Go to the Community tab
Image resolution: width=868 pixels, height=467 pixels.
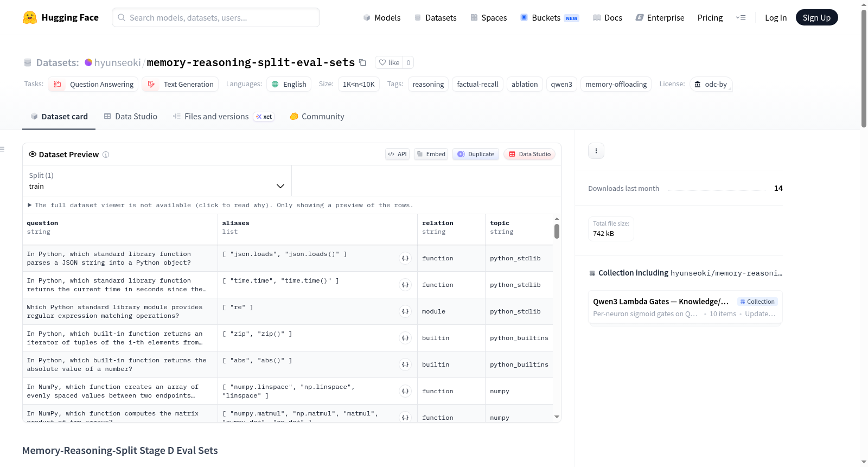pos(317,117)
